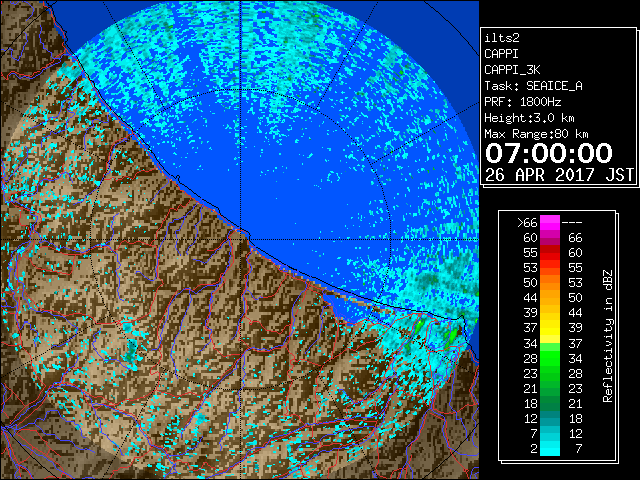The height and width of the screenshot is (480, 640).
Task: Pick the red 55–60 dBZ color band
Action: click(x=550, y=253)
